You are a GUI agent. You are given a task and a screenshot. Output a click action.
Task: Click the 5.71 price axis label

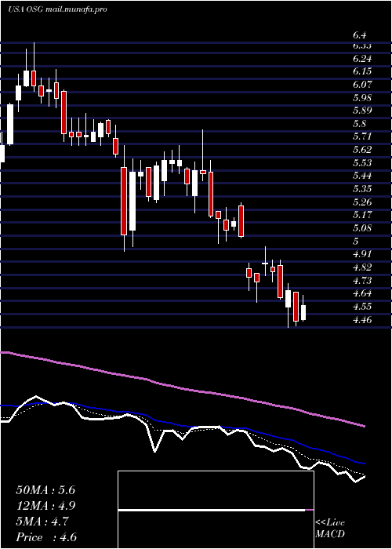point(362,136)
